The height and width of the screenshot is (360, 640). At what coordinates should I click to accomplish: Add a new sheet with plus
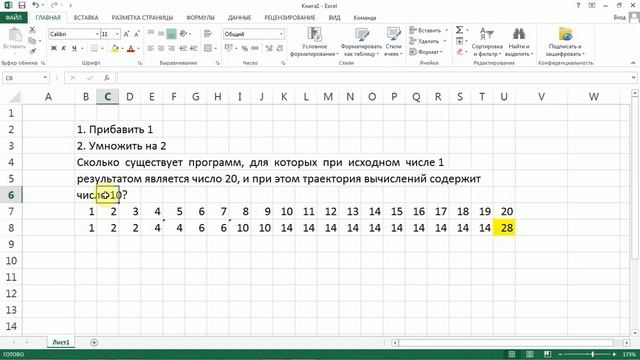[94, 342]
